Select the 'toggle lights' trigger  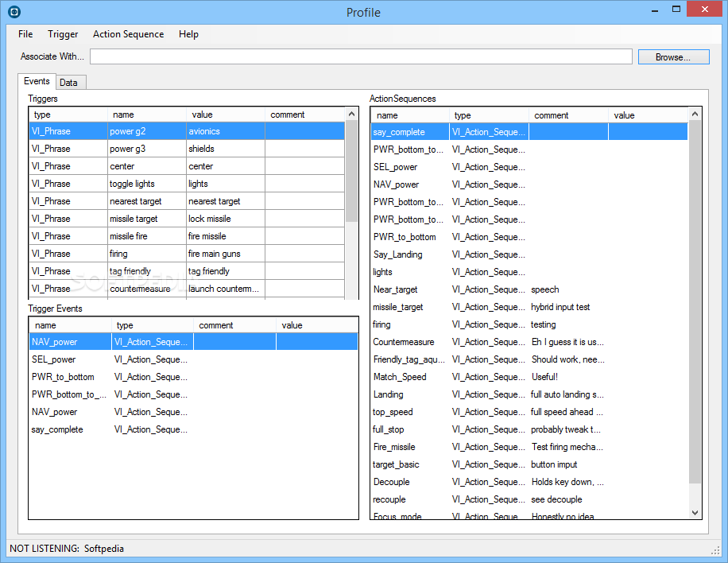[x=187, y=184]
